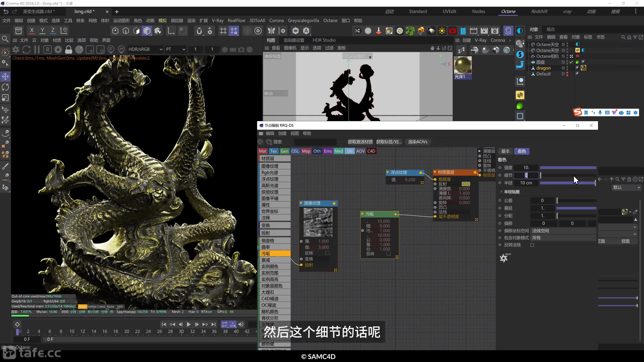
Task: Toggle 强度 keyframe diamond
Action: point(500,167)
